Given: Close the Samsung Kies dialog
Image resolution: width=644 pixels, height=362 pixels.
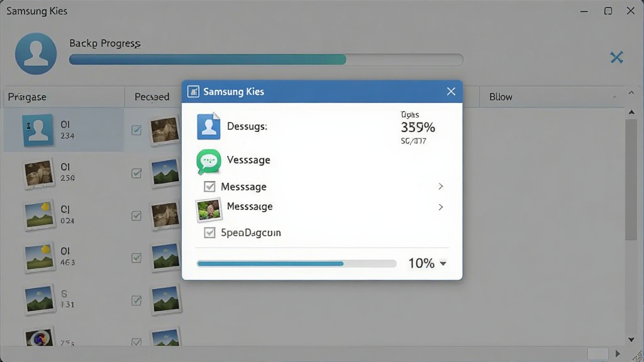Looking at the screenshot, I should click(451, 92).
